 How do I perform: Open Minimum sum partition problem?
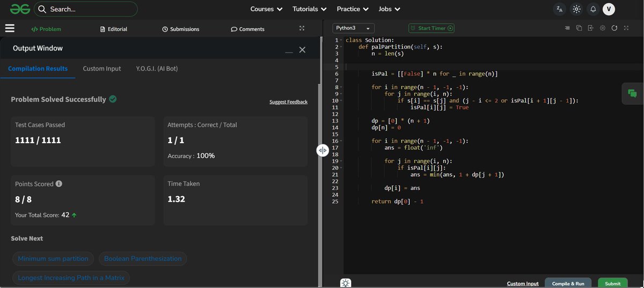(x=53, y=259)
